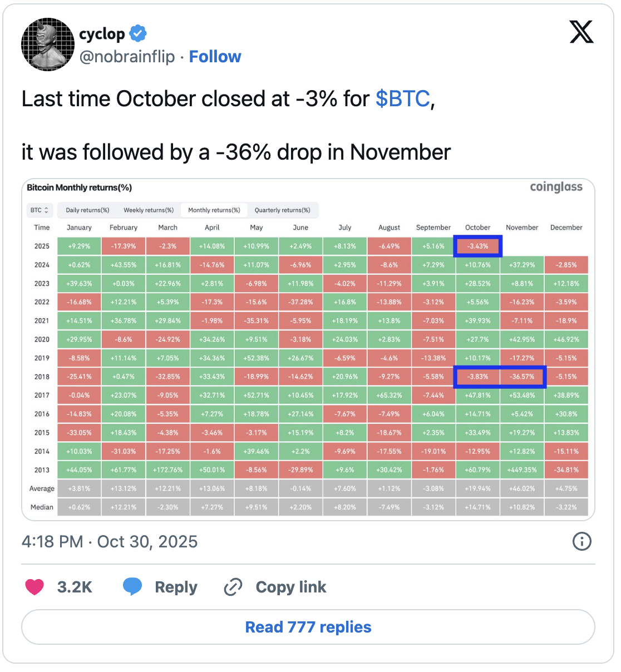This screenshot has width=621, height=672.
Task: Click the reply speech bubble icon
Action: pyautogui.click(x=132, y=586)
